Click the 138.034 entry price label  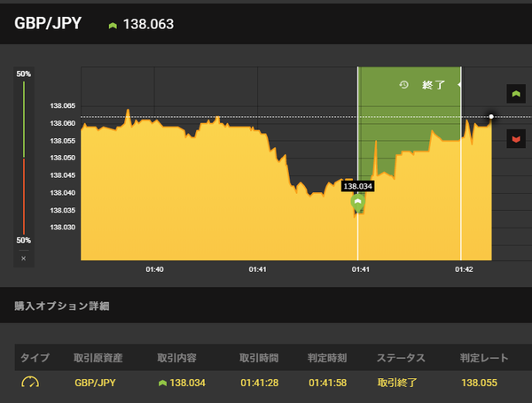[357, 186]
